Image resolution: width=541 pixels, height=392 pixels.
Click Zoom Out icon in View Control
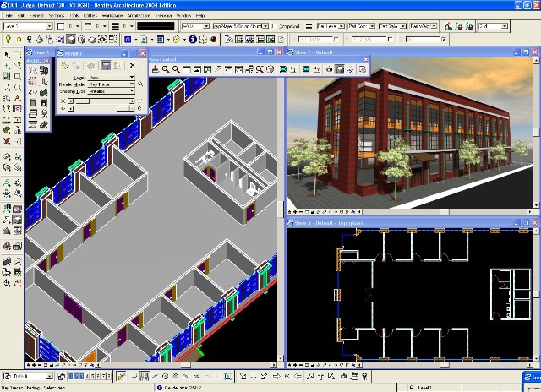pos(176,69)
